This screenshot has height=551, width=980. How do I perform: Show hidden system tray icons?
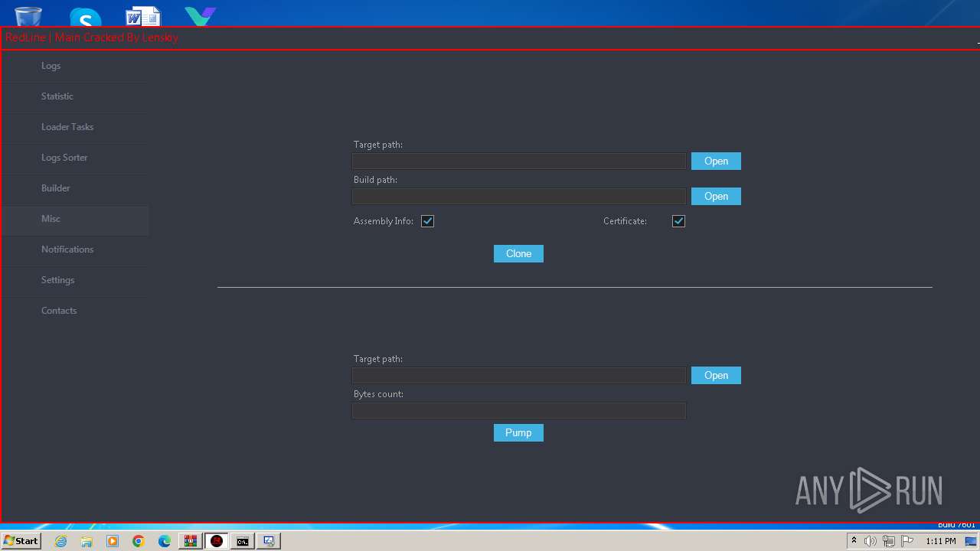pyautogui.click(x=854, y=541)
